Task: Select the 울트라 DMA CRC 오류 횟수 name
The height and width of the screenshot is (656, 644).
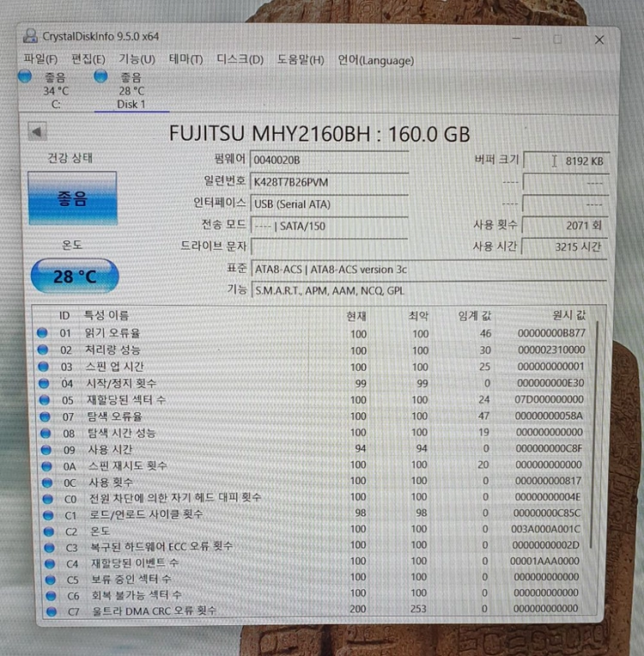Action: (x=155, y=610)
